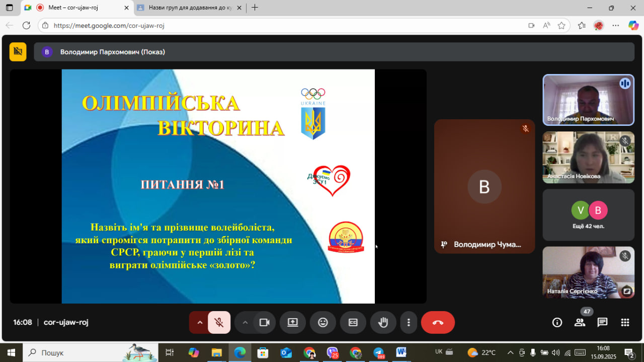Viewport: 644px width, 362px height.
Task: Open a new browser tab
Action: [x=255, y=8]
